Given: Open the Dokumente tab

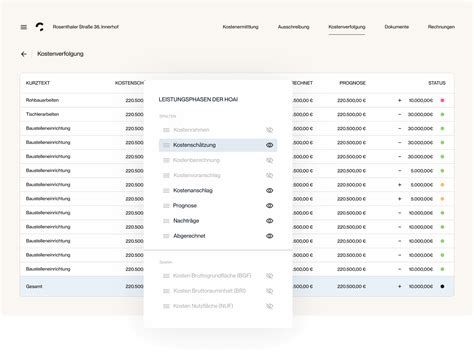Looking at the screenshot, I should 397,27.
